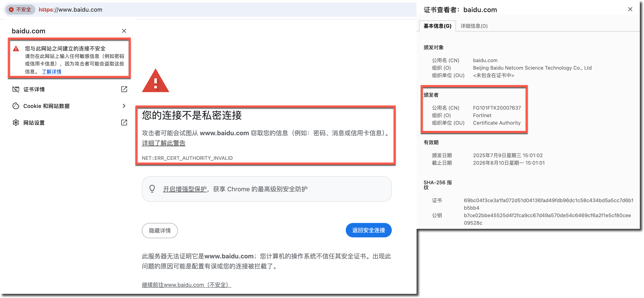The image size is (644, 298).
Task: Open the 详细了解此警告 link
Action: [164, 143]
